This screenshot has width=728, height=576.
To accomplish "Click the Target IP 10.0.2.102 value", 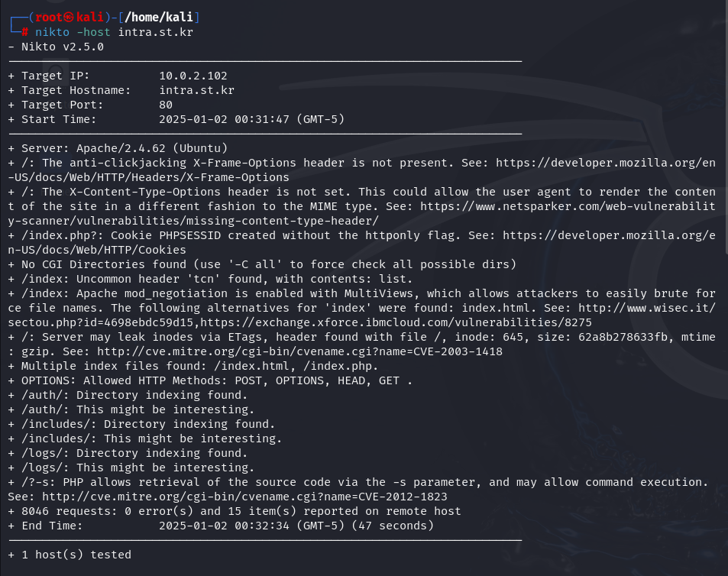I will pyautogui.click(x=193, y=76).
